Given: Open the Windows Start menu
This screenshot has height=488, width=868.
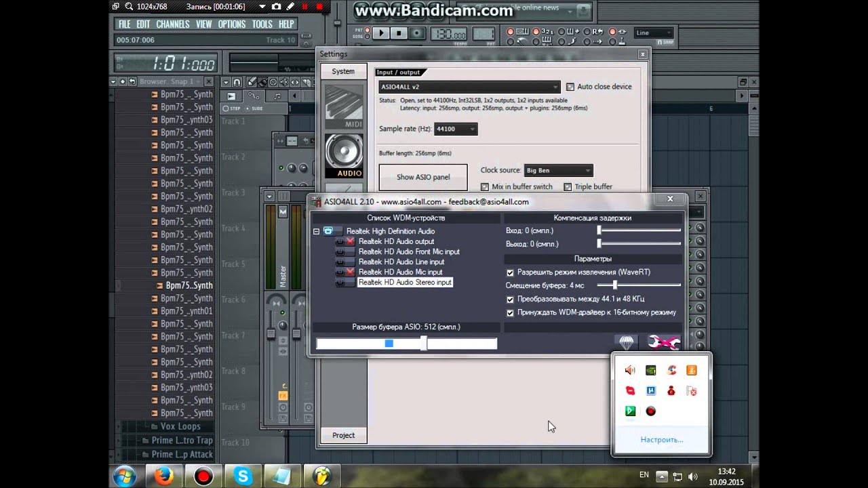Looking at the screenshot, I should [x=125, y=476].
